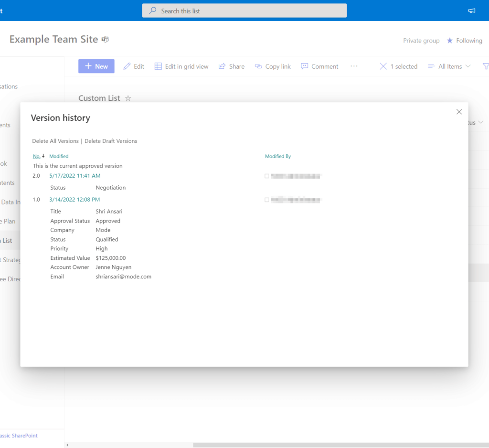Click the Modified column header
The width and height of the screenshot is (489, 448).
(59, 156)
